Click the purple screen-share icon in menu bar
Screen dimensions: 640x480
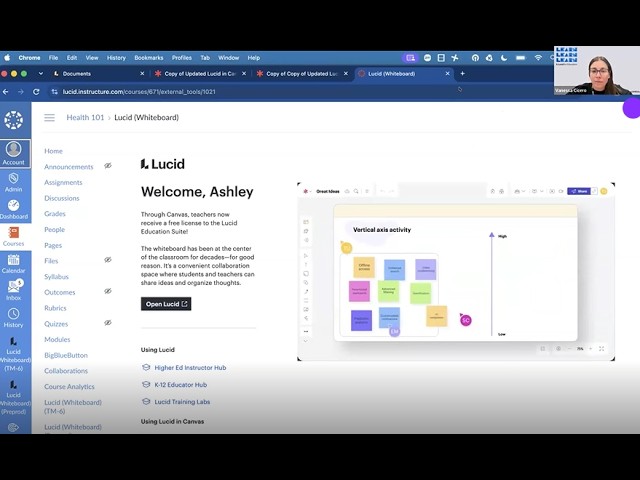click(410, 58)
